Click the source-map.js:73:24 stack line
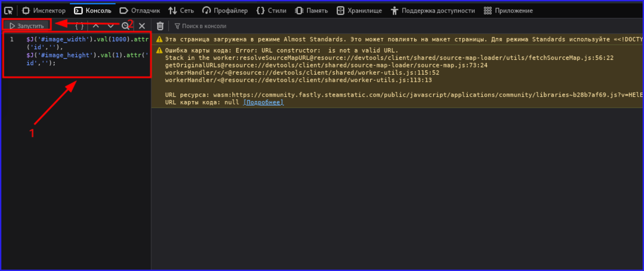This screenshot has height=271, width=644. [x=326, y=65]
